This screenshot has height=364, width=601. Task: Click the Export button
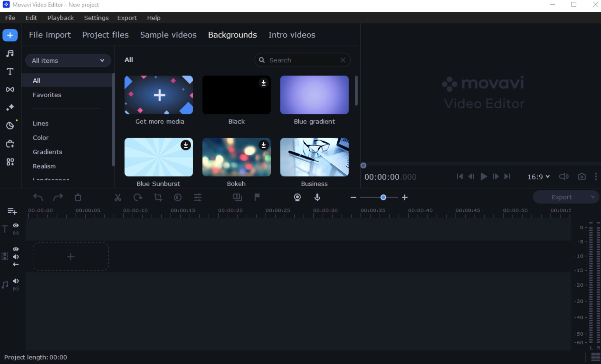561,197
